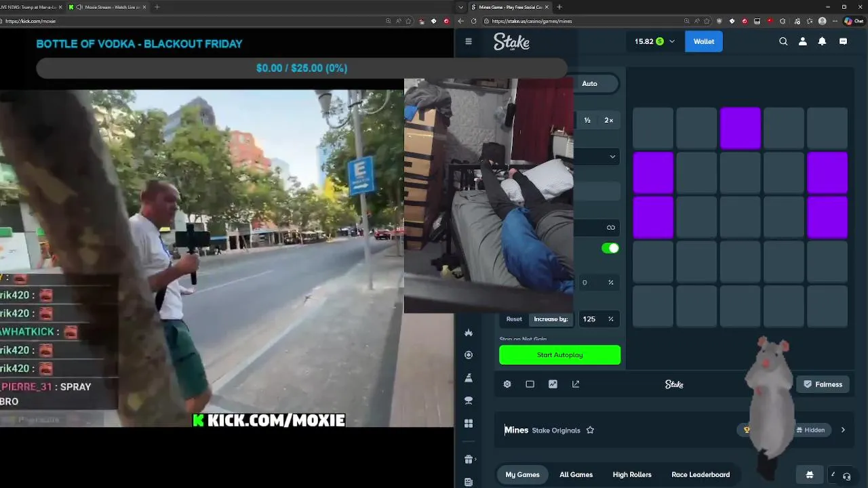Open the browser tab search dropdown
868x488 pixels.
[461, 7]
